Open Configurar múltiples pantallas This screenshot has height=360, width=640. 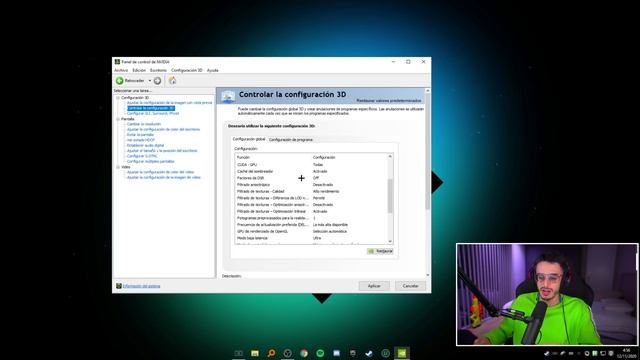pos(151,161)
